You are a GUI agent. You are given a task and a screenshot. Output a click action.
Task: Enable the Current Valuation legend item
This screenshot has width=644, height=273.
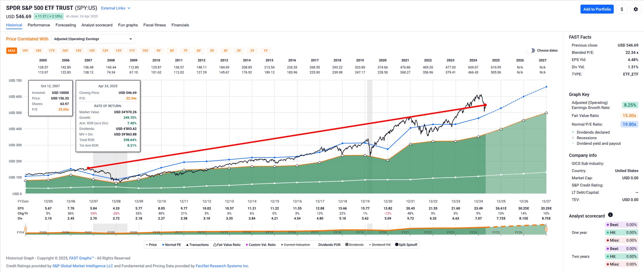296,245
